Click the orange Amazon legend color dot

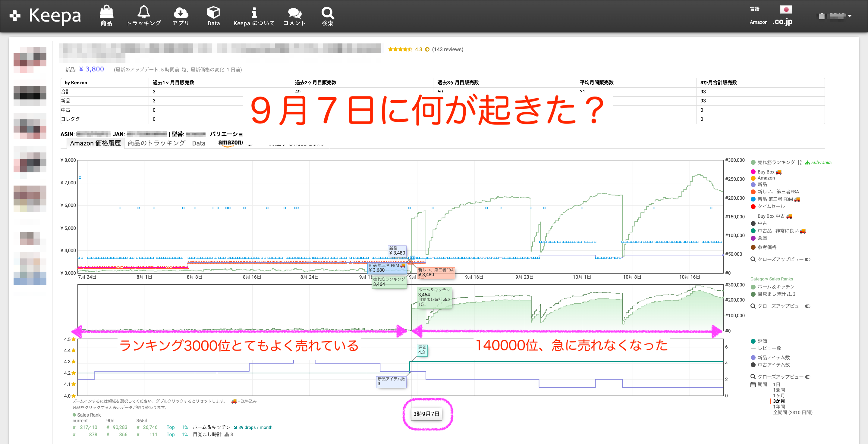coord(753,178)
